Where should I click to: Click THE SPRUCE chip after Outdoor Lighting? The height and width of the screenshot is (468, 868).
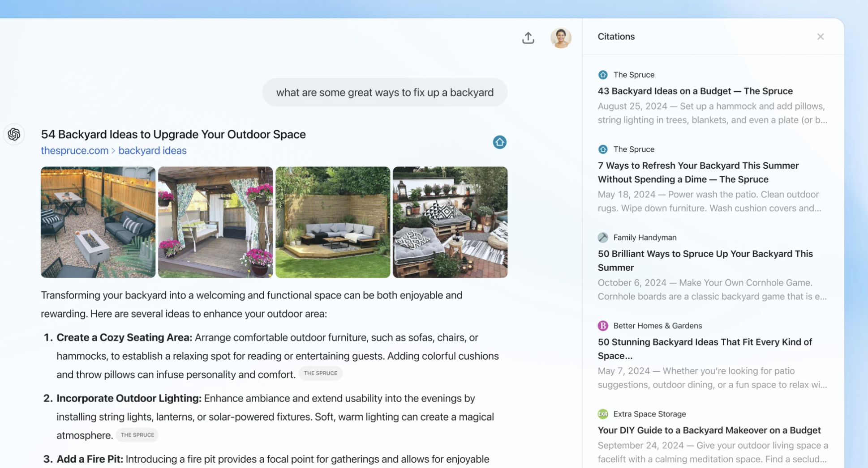pyautogui.click(x=137, y=435)
